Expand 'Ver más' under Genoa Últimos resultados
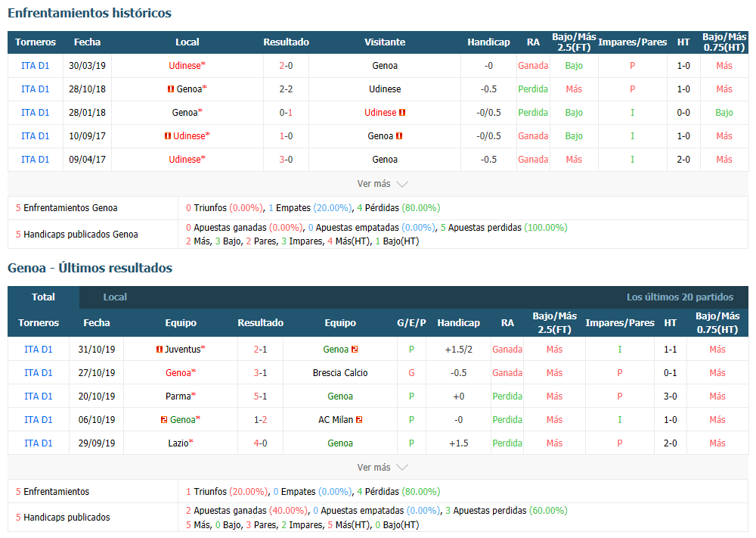Viewport: 756px width, 538px height. coord(383,468)
